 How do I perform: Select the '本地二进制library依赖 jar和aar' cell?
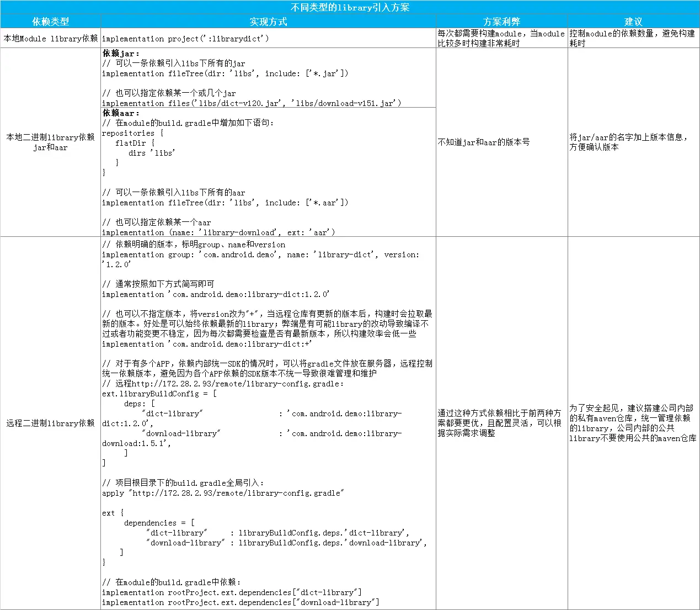coord(50,142)
